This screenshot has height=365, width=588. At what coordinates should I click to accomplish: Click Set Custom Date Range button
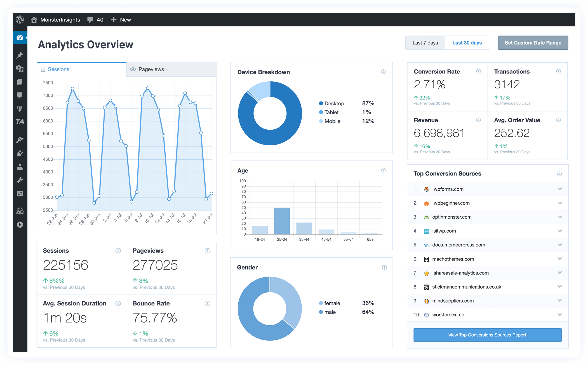[532, 42]
